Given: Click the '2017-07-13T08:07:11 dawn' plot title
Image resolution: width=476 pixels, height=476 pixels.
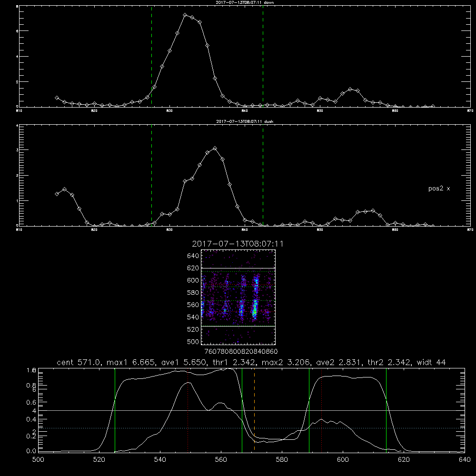Looking at the screenshot, I should [245, 2].
